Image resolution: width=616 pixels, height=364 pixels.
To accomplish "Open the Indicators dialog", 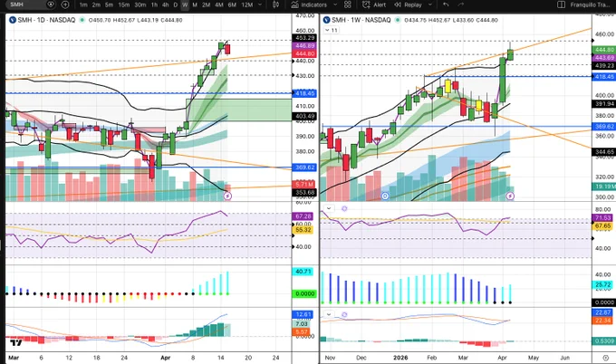I will click(x=309, y=5).
